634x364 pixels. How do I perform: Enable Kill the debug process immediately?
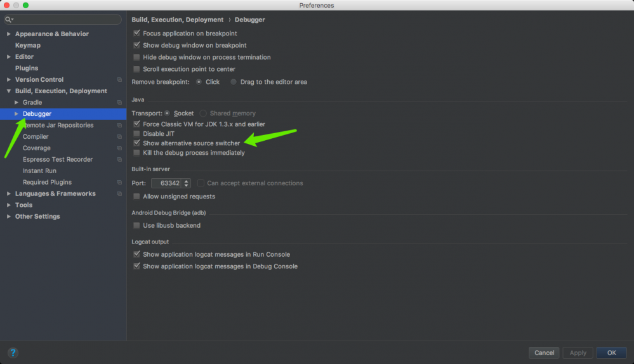click(x=136, y=152)
